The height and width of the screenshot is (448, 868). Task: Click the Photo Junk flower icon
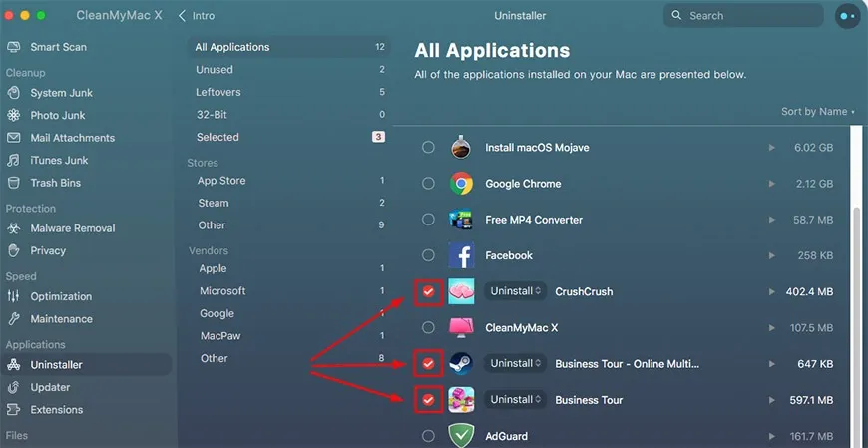(x=14, y=115)
